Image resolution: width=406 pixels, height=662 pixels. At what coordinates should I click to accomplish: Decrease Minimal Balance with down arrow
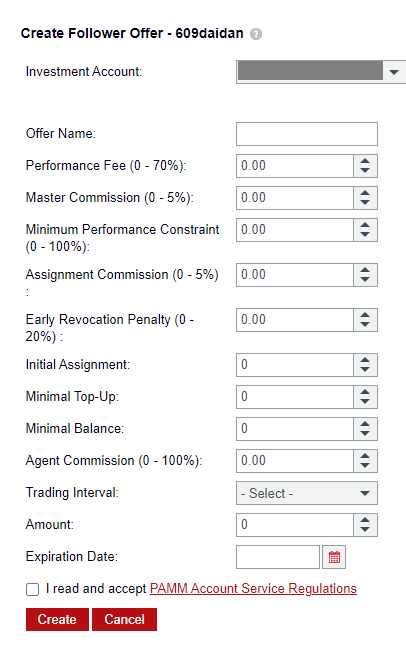click(365, 434)
